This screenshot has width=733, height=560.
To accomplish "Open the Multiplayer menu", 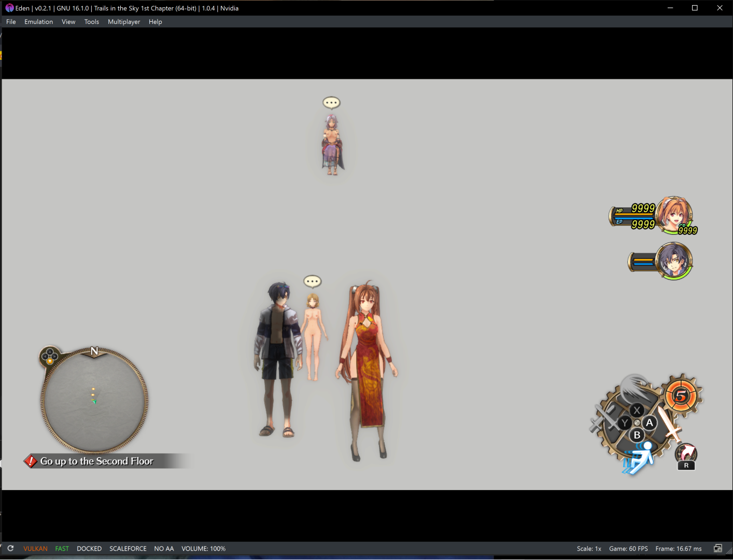I will (x=124, y=22).
